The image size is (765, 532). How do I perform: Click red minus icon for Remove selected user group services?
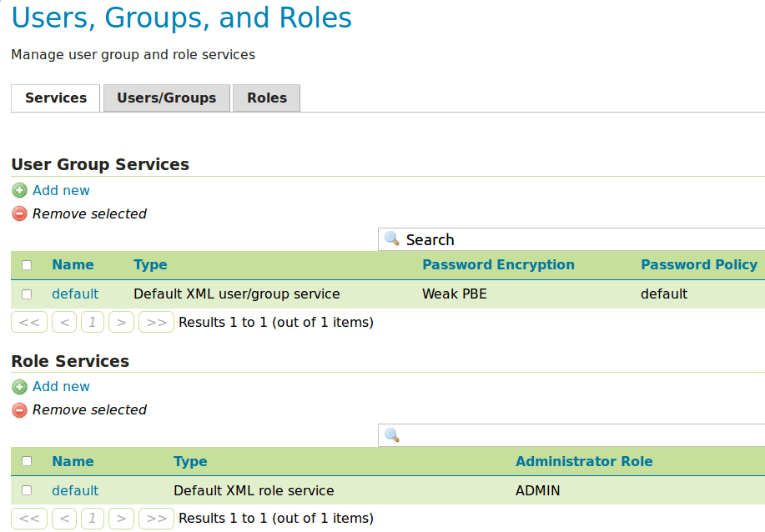coord(18,213)
